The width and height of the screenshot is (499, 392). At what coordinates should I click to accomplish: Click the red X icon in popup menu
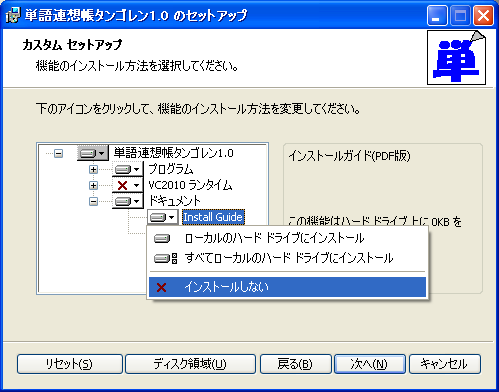pyautogui.click(x=161, y=287)
